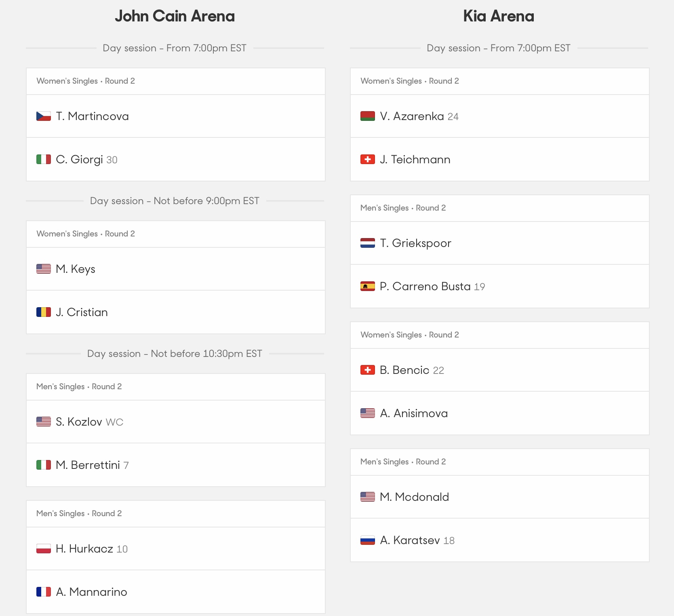
Task: Click Griekspoor match Men's Singles Round 2 header
Action: tap(500, 208)
